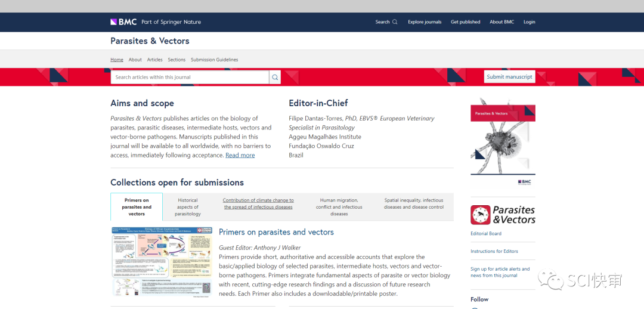Viewport: 644px width, 309px height.
Task: Click the Login link
Action: [529, 22]
